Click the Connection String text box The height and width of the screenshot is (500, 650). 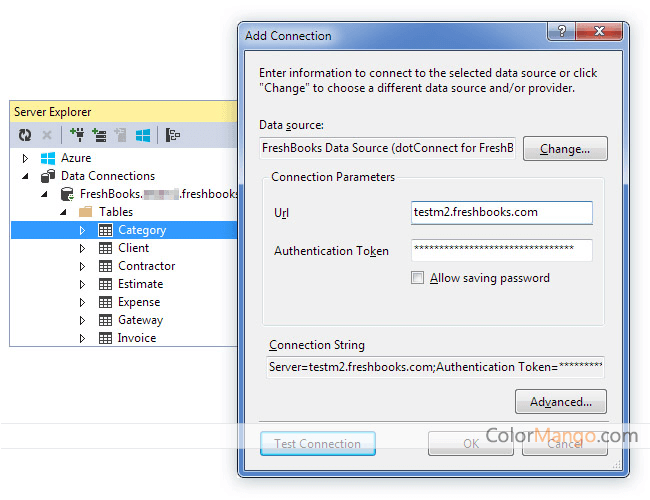tap(435, 367)
